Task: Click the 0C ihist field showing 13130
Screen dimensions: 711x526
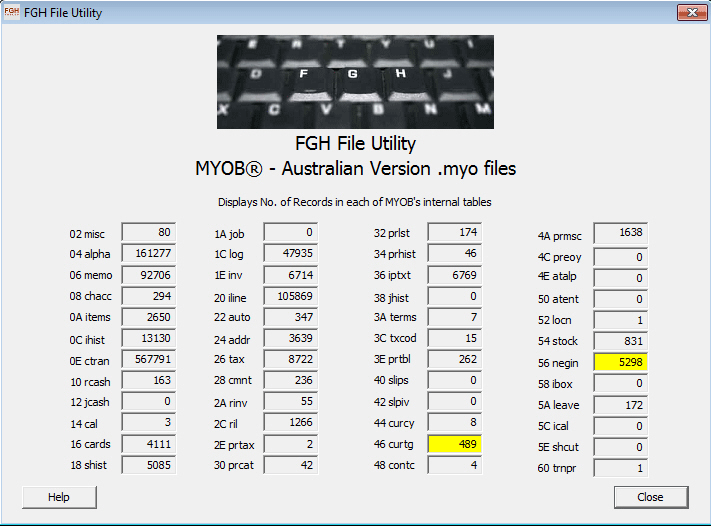Action: pos(148,338)
